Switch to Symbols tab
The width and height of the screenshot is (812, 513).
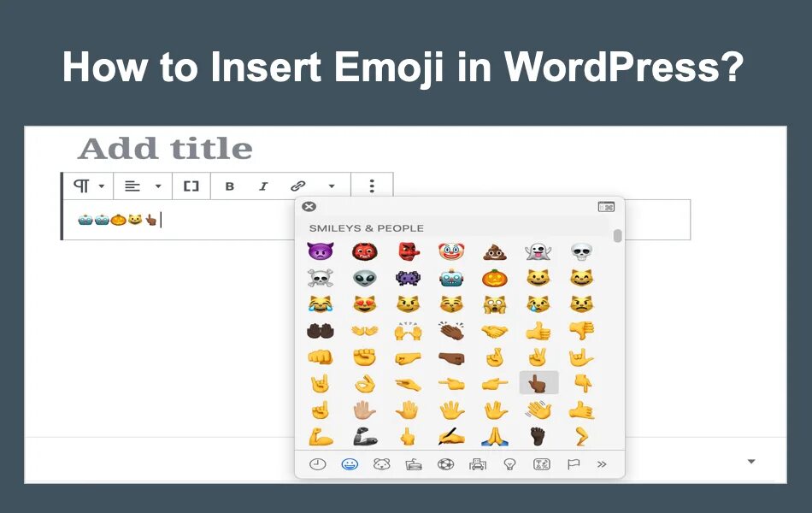542,464
